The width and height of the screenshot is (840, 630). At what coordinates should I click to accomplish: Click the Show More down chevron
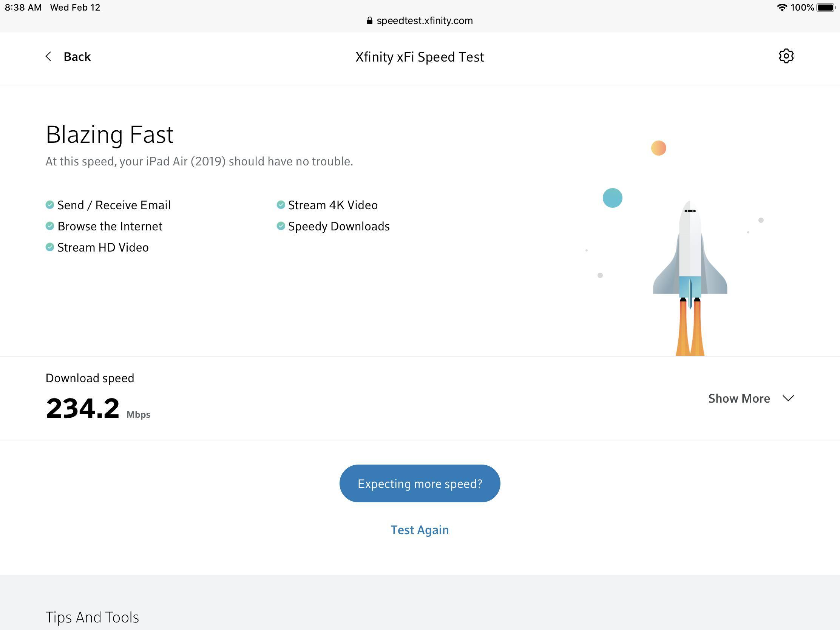pos(788,398)
